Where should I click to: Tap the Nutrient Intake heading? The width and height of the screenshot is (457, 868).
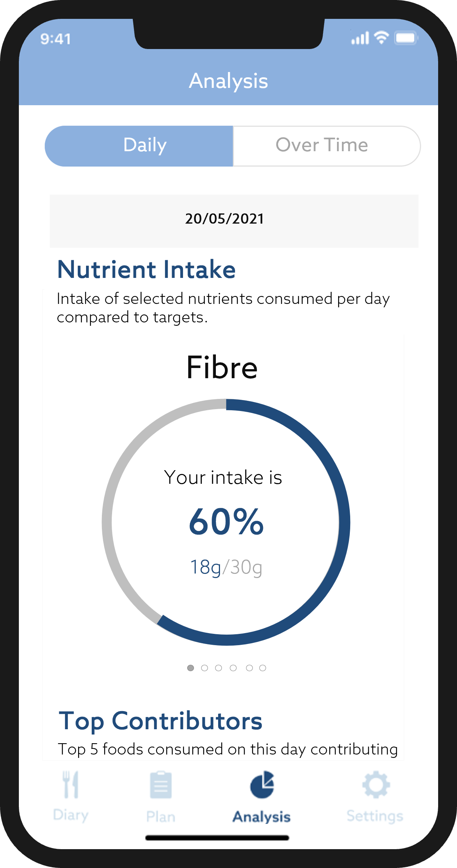pos(146,270)
